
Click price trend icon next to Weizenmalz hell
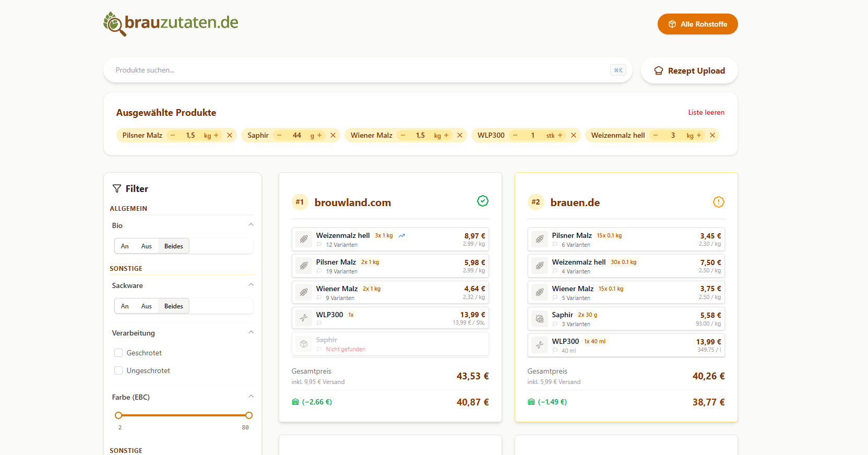(402, 236)
